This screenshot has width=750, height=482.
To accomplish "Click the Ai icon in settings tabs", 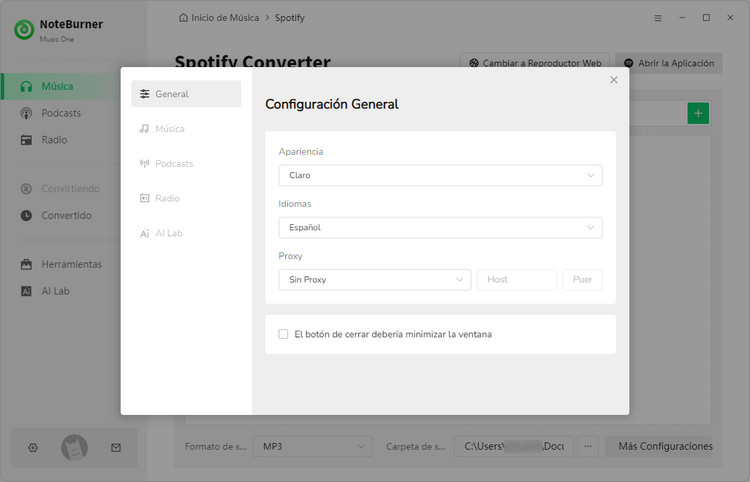I will coord(144,233).
